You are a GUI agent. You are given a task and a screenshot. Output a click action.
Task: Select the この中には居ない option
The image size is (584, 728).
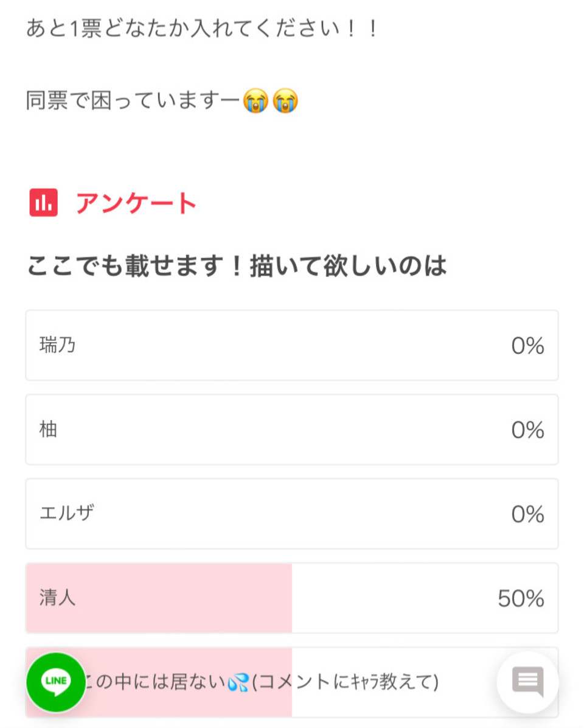[292, 682]
